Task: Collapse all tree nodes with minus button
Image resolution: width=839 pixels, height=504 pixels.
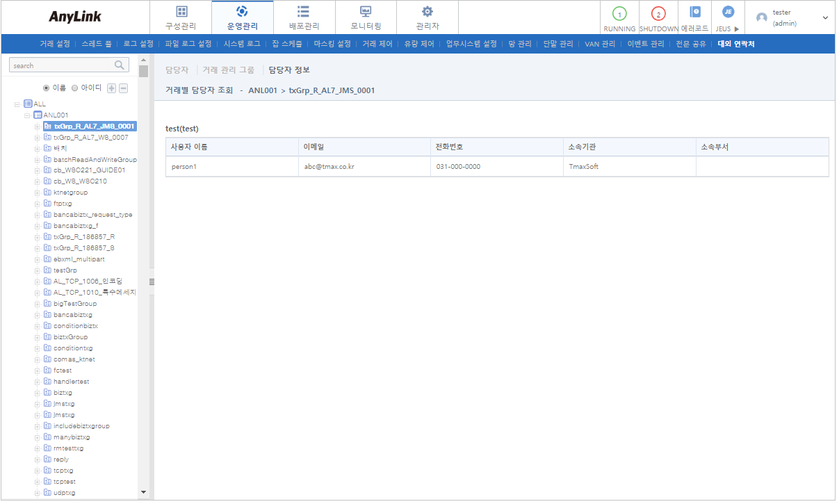Action: pyautogui.click(x=123, y=88)
